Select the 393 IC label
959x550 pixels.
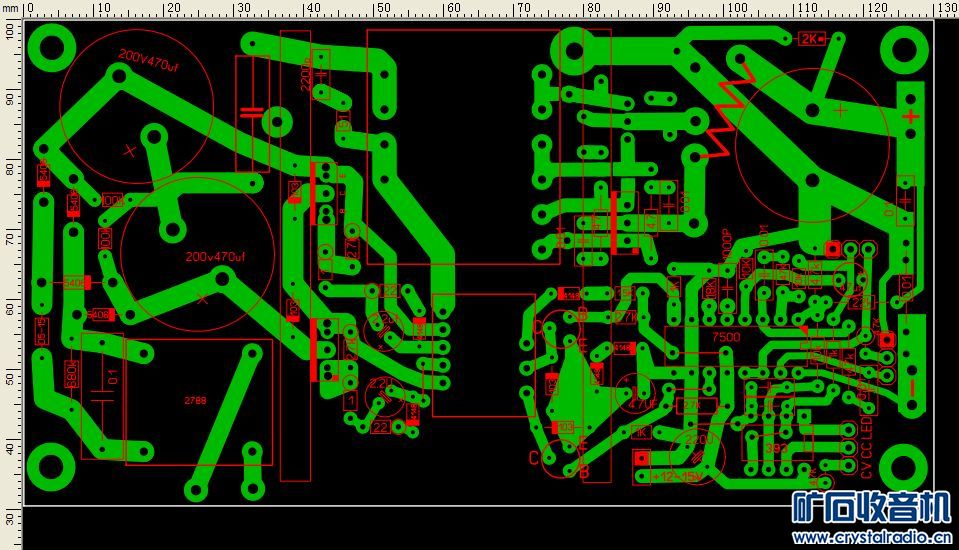coord(776,448)
